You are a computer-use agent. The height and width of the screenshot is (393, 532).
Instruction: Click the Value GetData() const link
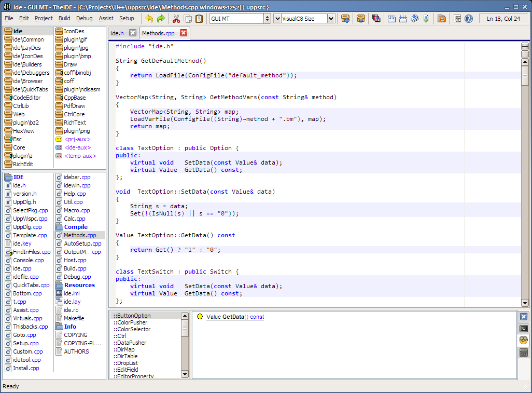tap(235, 317)
